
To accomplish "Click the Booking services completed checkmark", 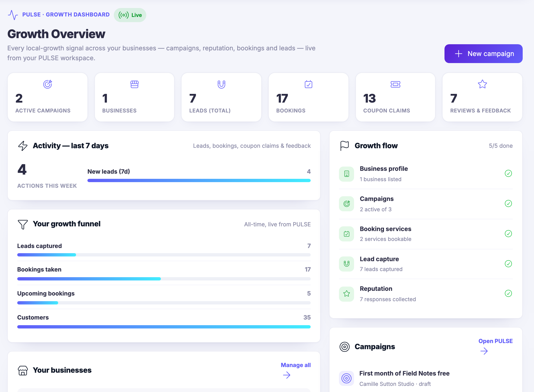I will click(508, 234).
